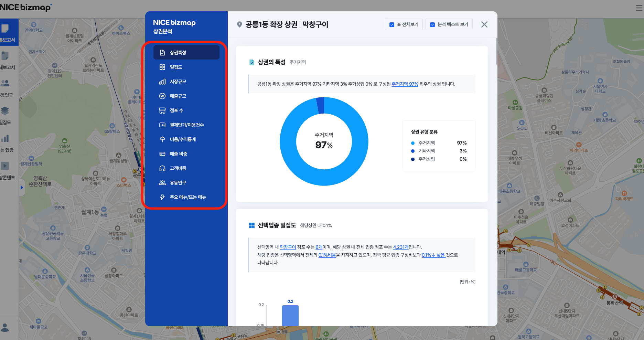Click the 0.2 bar in density chart
Screen dimensions: 644x340
[x=290, y=315]
